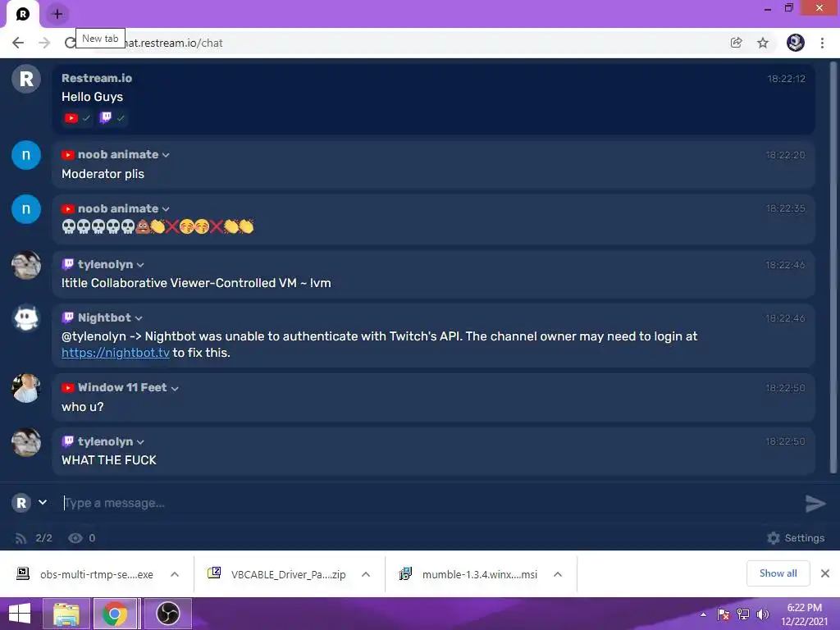
Task: Select the Restream chat browser tab
Action: (x=22, y=14)
